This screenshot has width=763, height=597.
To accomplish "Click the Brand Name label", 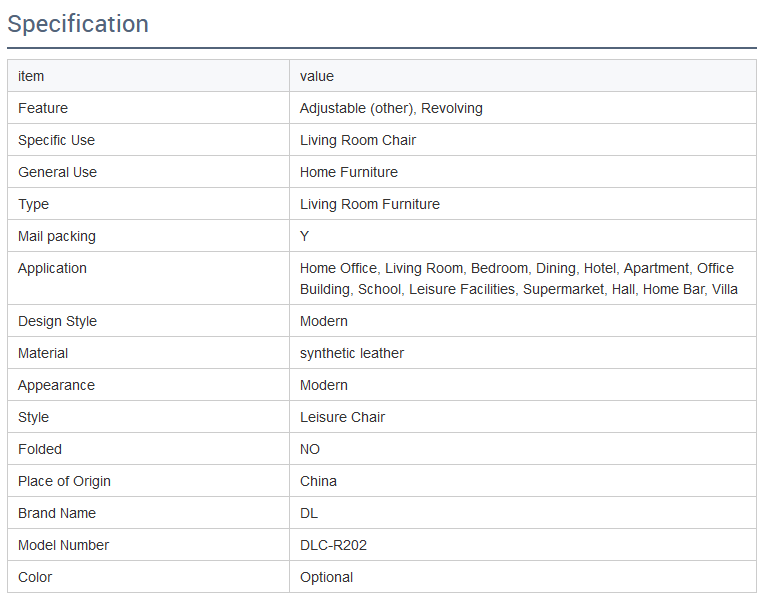I will [57, 513].
